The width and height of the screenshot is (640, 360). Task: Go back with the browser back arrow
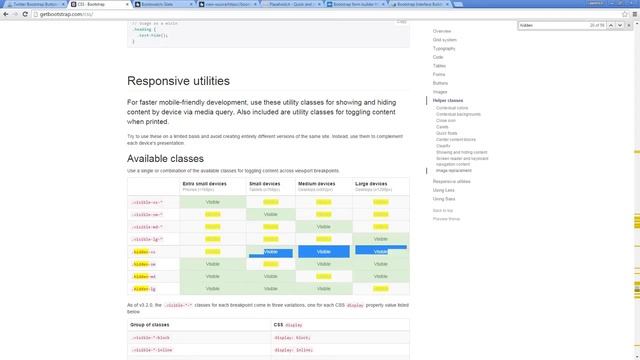6,14
